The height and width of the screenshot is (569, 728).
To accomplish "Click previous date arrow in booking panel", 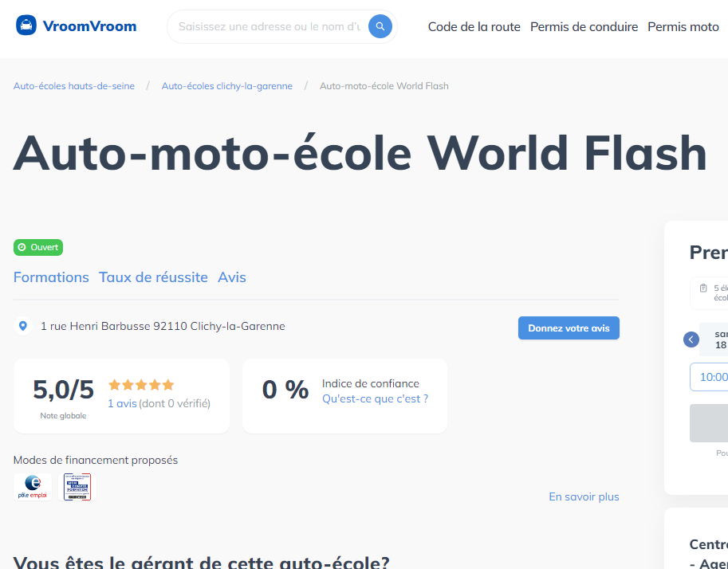I will (691, 339).
